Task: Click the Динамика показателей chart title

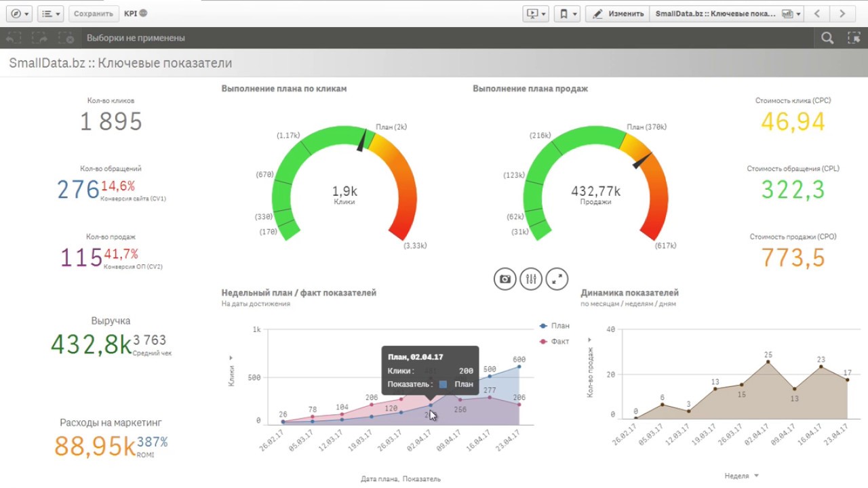Action: point(630,293)
